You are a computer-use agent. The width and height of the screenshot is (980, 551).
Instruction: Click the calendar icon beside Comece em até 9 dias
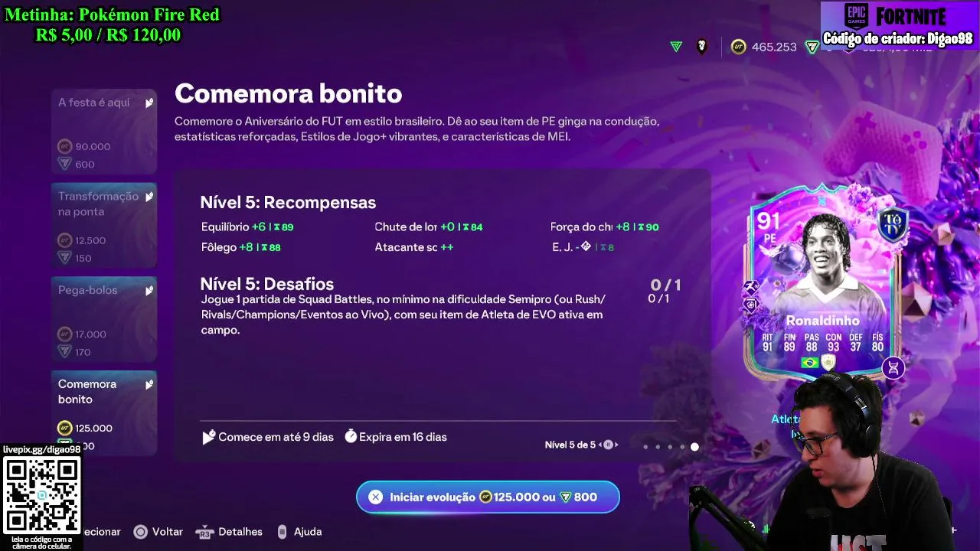coord(208,437)
